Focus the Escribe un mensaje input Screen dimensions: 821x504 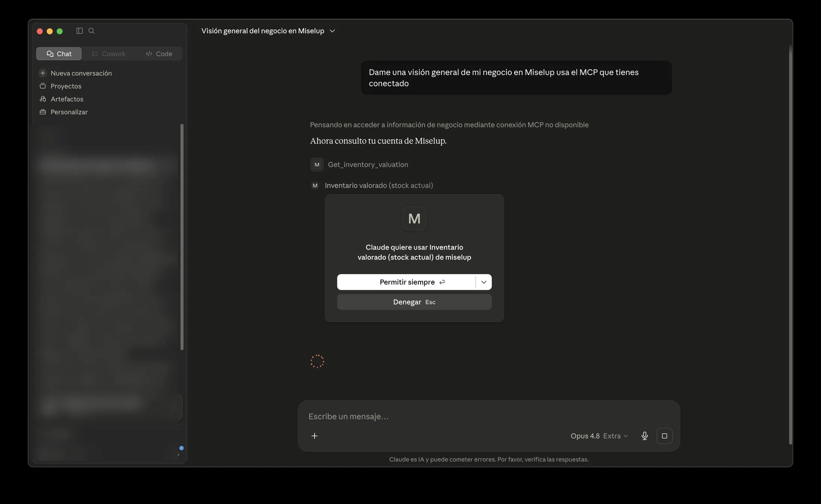[x=489, y=416]
